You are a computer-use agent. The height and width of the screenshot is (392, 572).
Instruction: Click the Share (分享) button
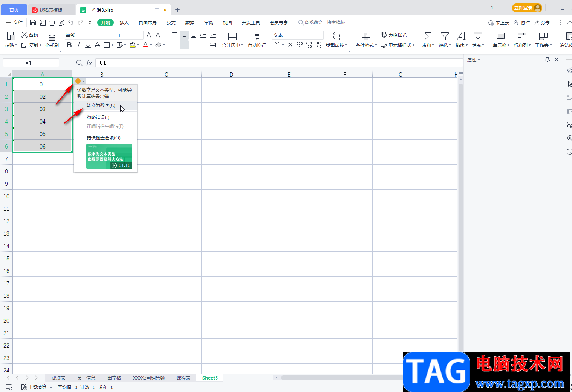point(542,23)
